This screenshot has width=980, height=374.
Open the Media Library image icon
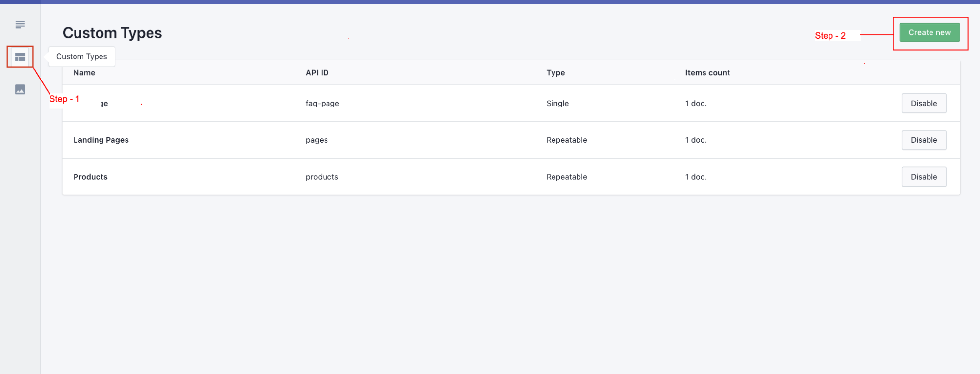20,89
